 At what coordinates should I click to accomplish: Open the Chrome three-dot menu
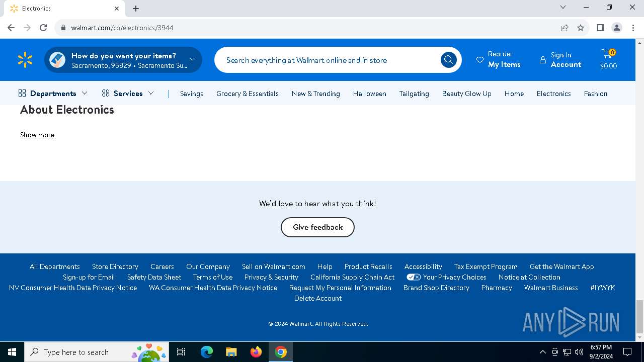coord(633,28)
